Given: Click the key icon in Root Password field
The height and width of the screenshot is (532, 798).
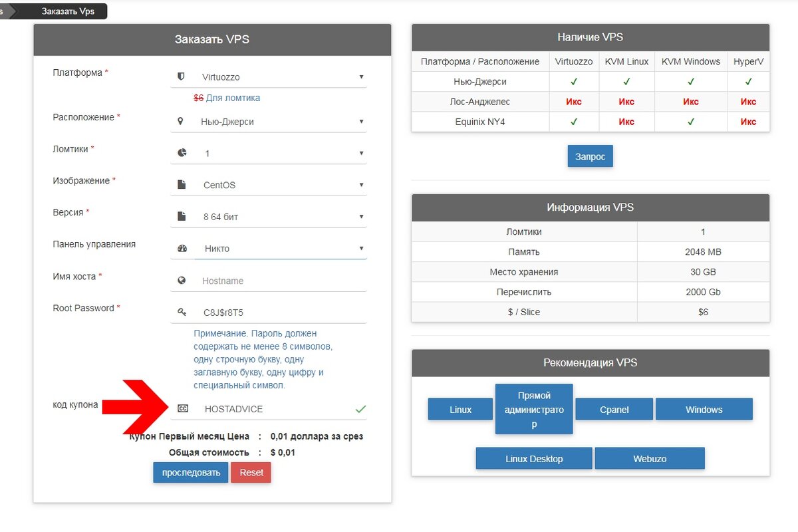Looking at the screenshot, I should coord(182,312).
